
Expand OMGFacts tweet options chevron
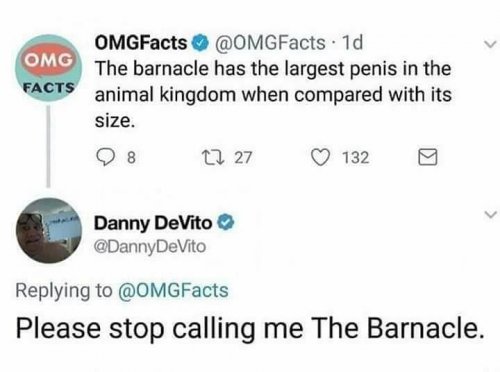(x=490, y=44)
